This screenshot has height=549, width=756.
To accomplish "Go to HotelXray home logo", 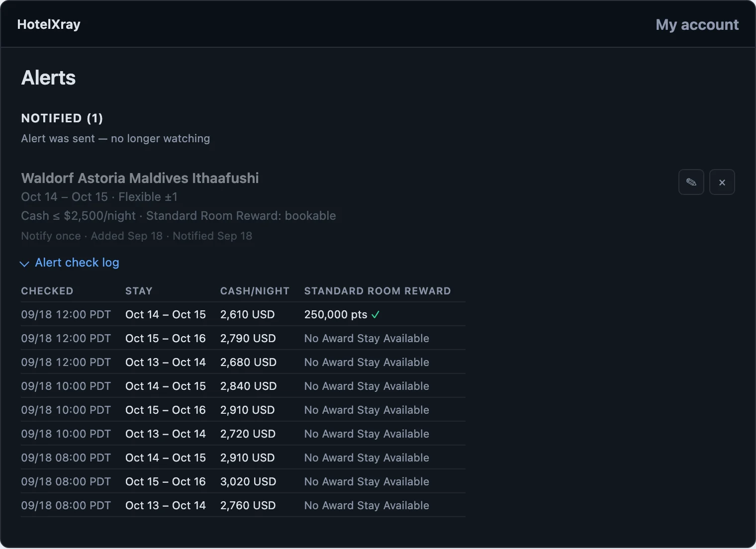I will click(49, 24).
